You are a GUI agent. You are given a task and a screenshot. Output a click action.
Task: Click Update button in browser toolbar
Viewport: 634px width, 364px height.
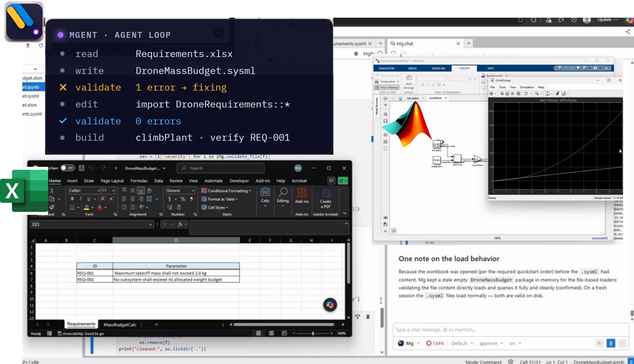coord(608,20)
